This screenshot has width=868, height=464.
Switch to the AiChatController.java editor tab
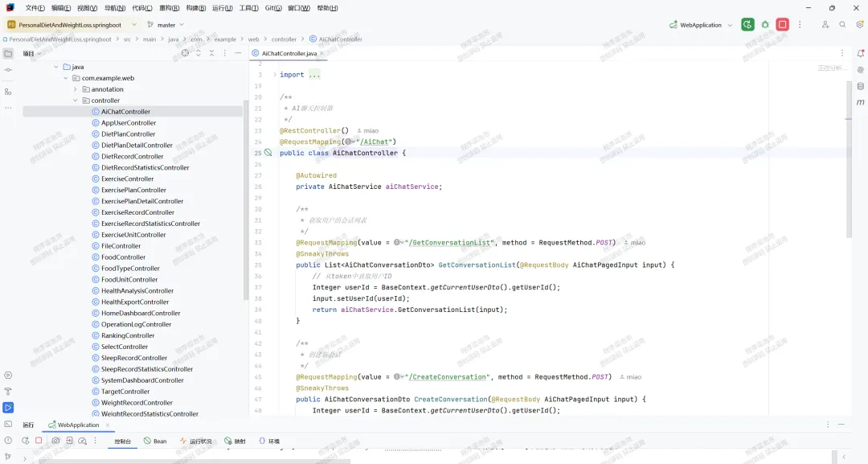(x=289, y=53)
